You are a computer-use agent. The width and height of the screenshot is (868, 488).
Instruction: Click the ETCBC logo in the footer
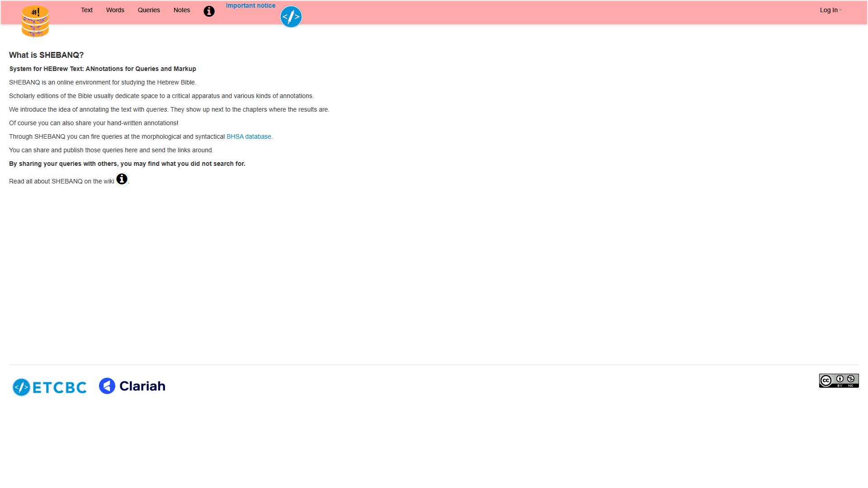[49, 387]
